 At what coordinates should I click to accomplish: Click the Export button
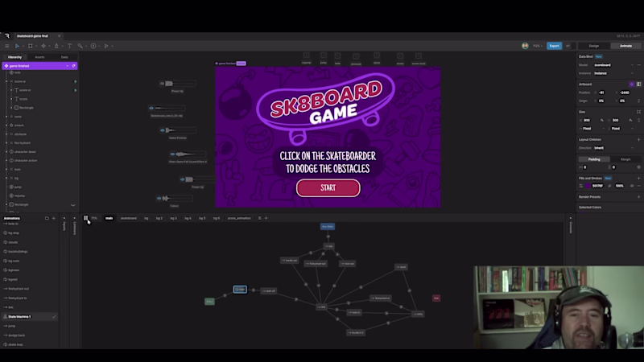(x=554, y=46)
